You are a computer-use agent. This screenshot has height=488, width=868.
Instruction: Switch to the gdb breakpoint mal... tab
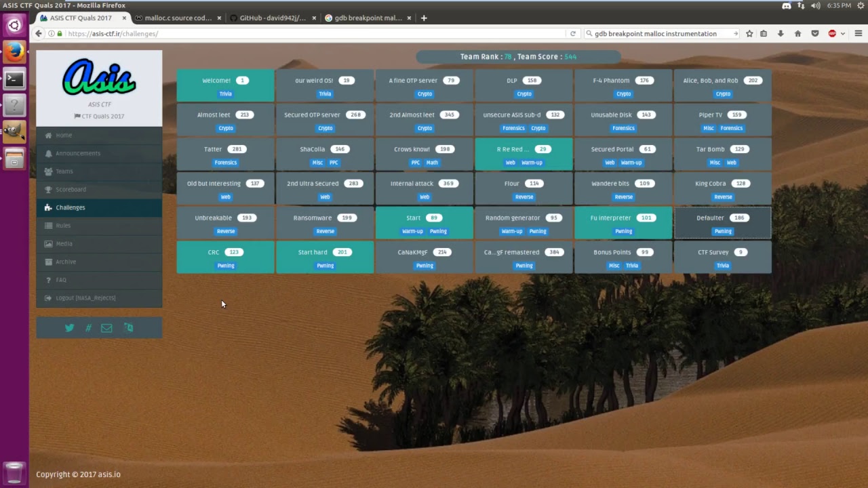click(x=368, y=18)
